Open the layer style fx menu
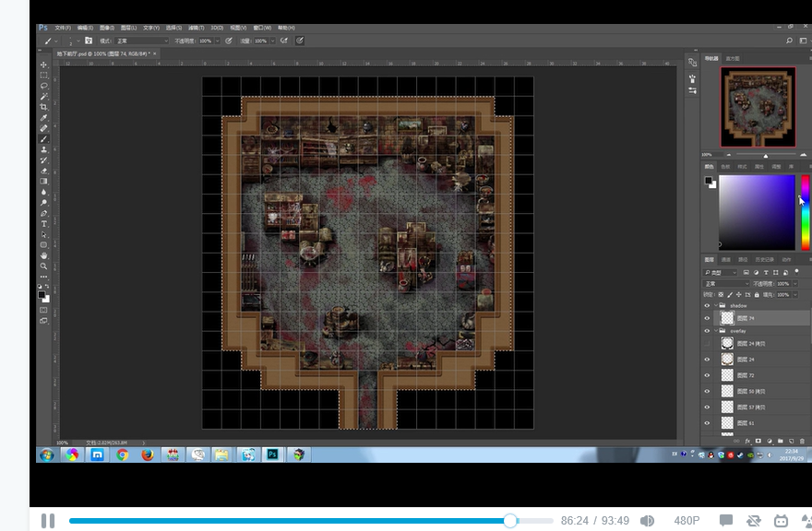Screen dimensions: 812x531 [747, 441]
